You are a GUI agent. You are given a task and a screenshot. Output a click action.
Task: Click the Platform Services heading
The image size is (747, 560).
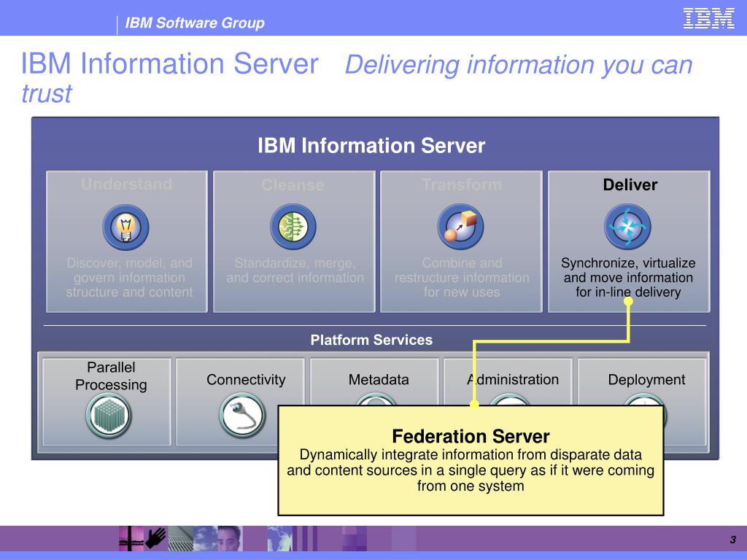[371, 340]
